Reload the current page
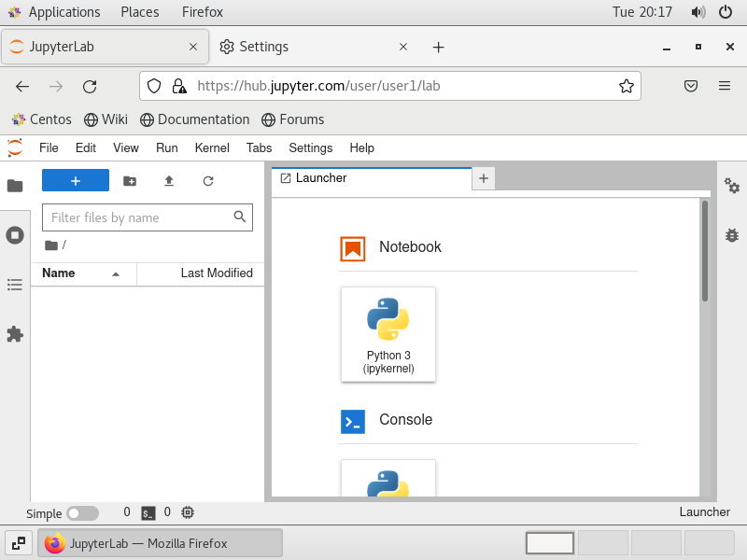The image size is (747, 560). point(90,86)
